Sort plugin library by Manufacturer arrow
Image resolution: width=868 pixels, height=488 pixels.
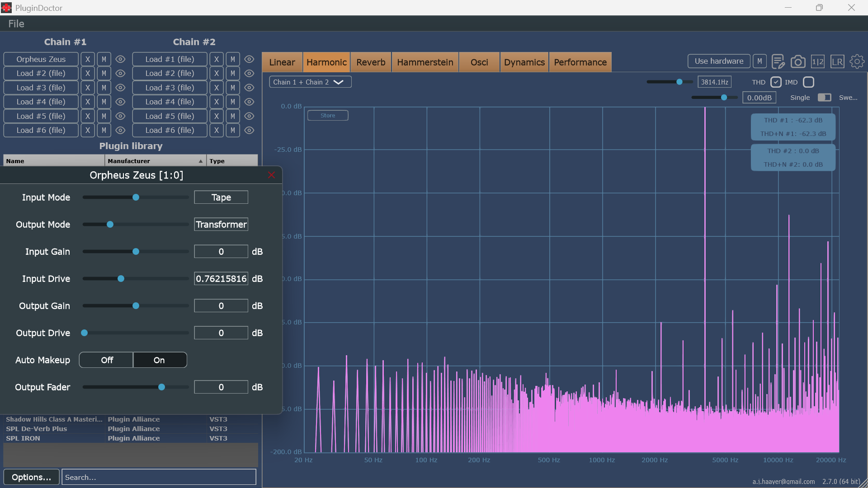200,161
